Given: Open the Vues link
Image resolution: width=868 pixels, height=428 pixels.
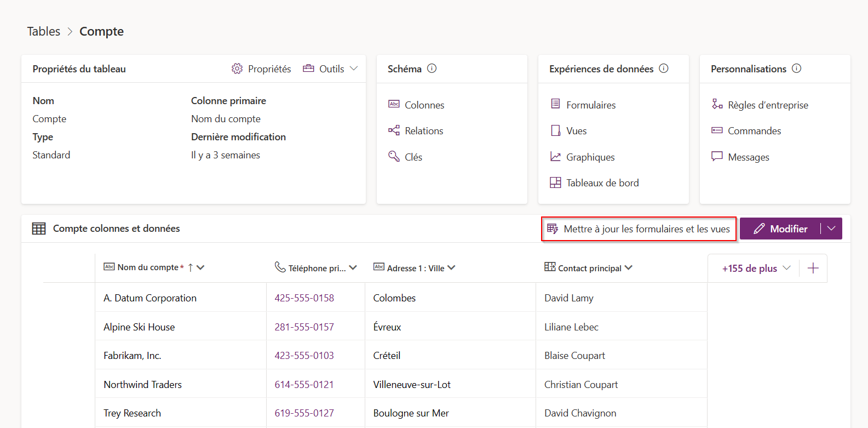Looking at the screenshot, I should [x=577, y=130].
